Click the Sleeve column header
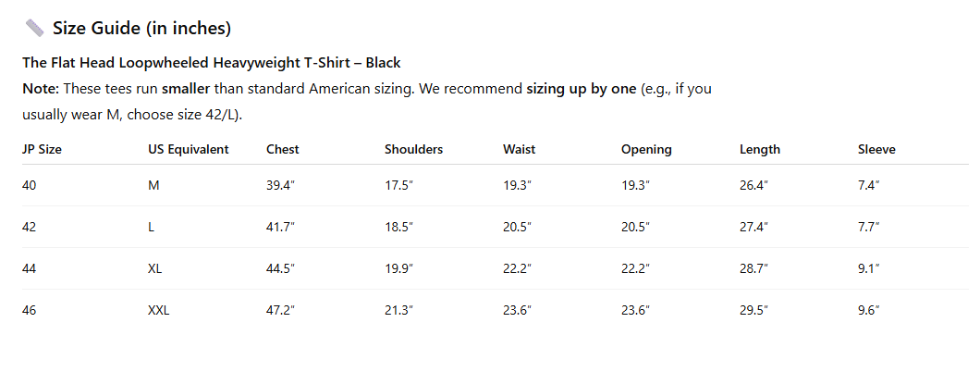980x372 pixels. coord(876,149)
